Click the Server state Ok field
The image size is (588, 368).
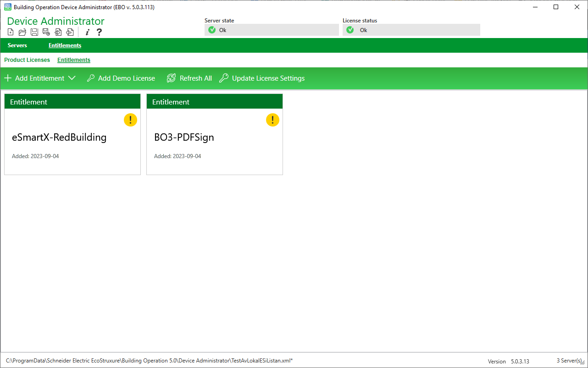click(272, 30)
